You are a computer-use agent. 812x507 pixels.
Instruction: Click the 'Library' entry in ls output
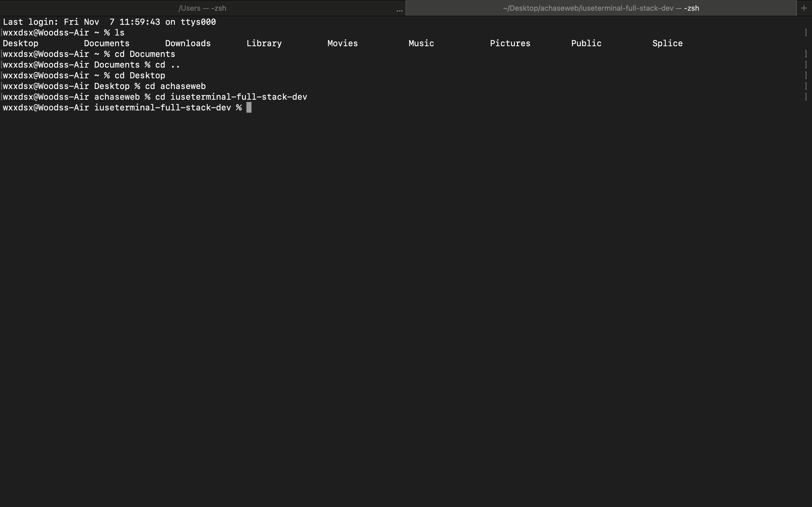[264, 43]
